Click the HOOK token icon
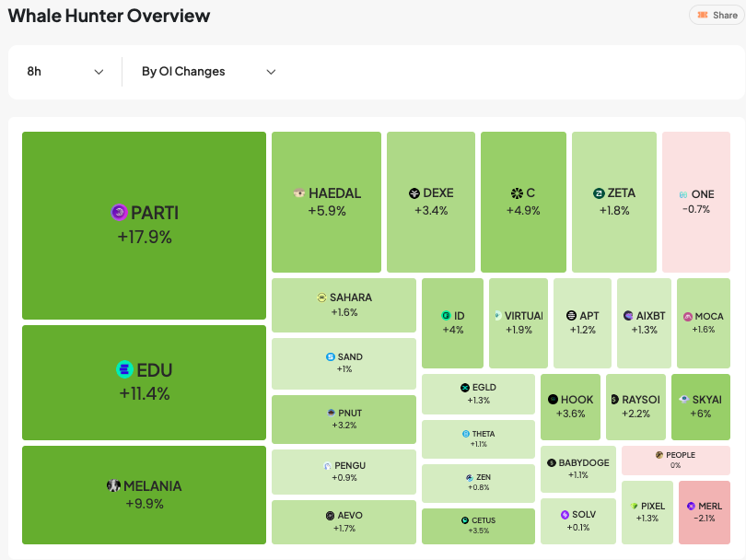 (553, 399)
